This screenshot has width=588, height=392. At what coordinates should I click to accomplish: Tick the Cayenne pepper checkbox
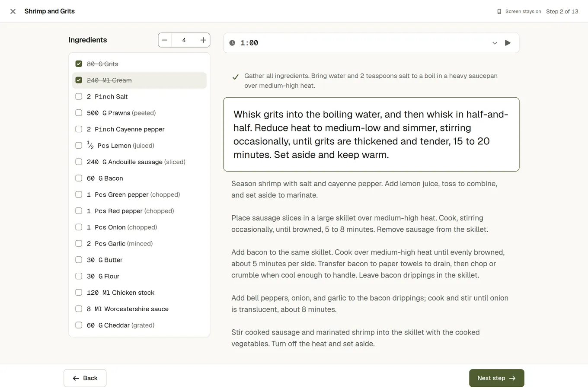click(x=79, y=129)
